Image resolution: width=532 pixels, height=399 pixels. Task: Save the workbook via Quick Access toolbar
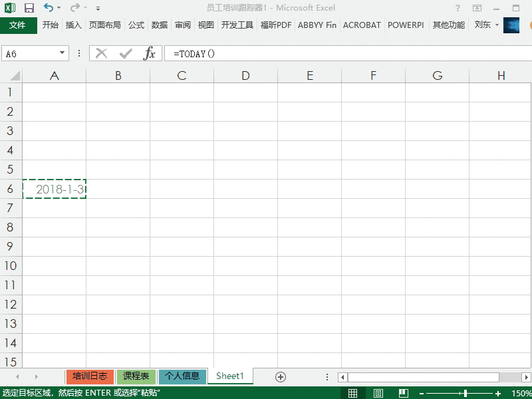click(x=28, y=7)
